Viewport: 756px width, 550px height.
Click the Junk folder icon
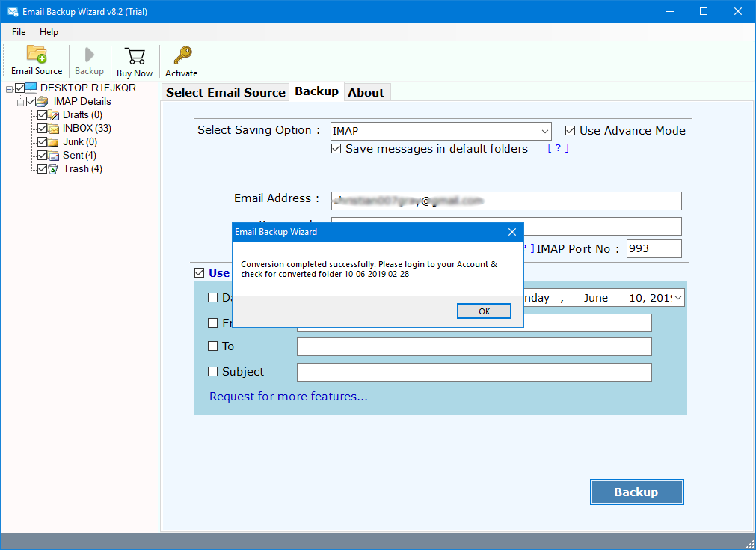(x=54, y=142)
